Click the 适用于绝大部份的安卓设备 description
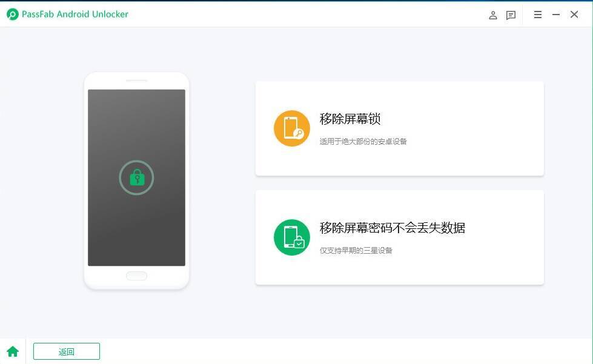The image size is (593, 364). coord(363,142)
